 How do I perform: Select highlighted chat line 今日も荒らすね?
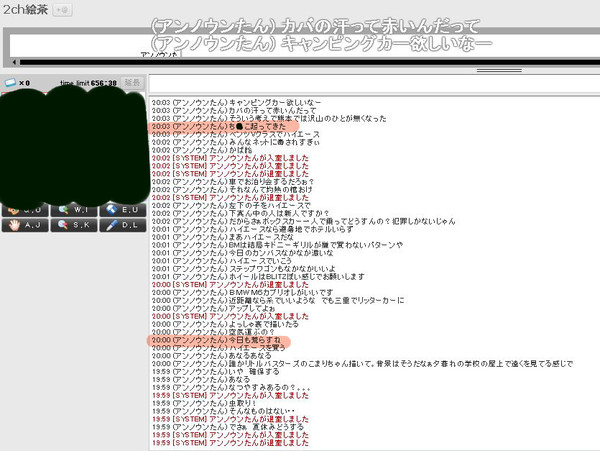point(218,340)
